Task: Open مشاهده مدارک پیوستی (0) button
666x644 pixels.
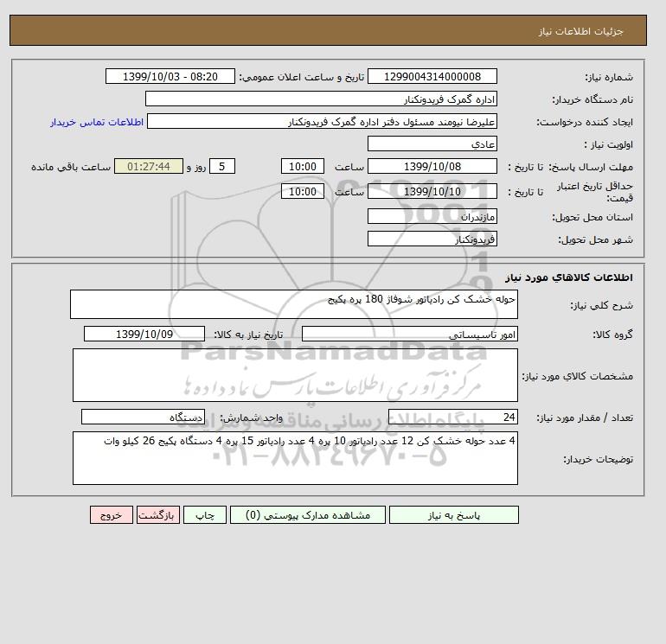Action: pos(308,515)
